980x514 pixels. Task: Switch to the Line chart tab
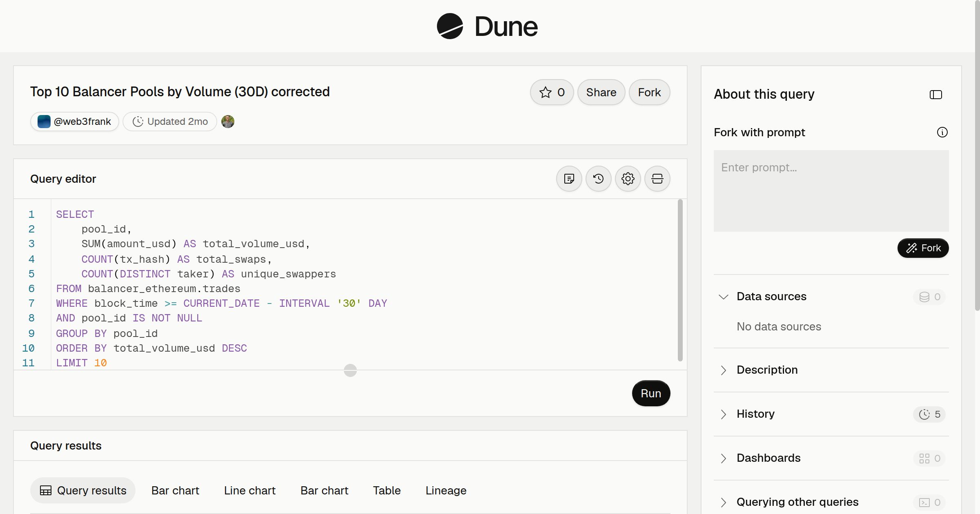[x=249, y=490]
